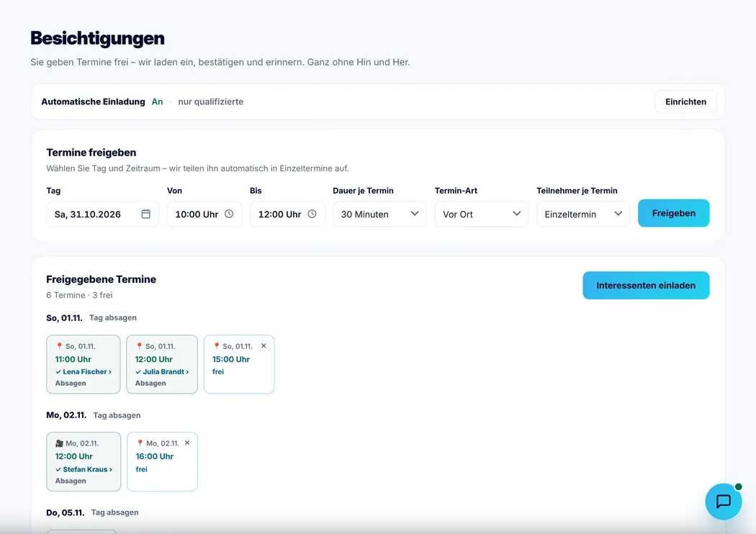The width and height of the screenshot is (756, 534).
Task: Click the clock icon in the Bis field
Action: pyautogui.click(x=312, y=214)
